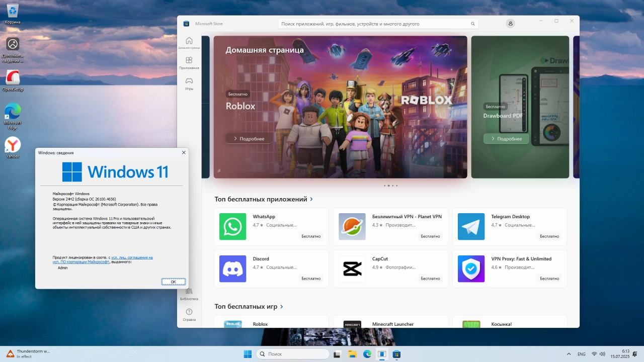Open the notification icon in tray
This screenshot has height=362, width=644.
[636, 354]
